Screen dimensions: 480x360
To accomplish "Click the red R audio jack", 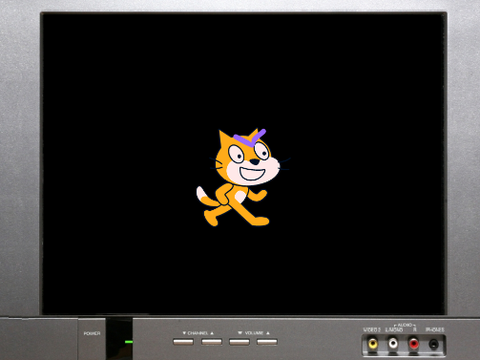I will [414, 343].
